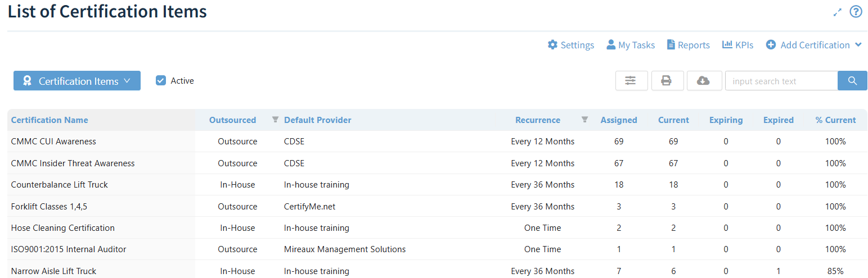Open the KPIs view
Screen dimensions: 868x278
[x=737, y=45]
